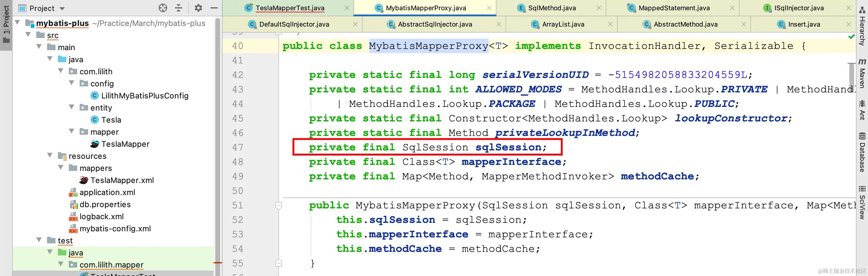Click the collapse all icon in Project panel
868x276 pixels.
[179, 8]
